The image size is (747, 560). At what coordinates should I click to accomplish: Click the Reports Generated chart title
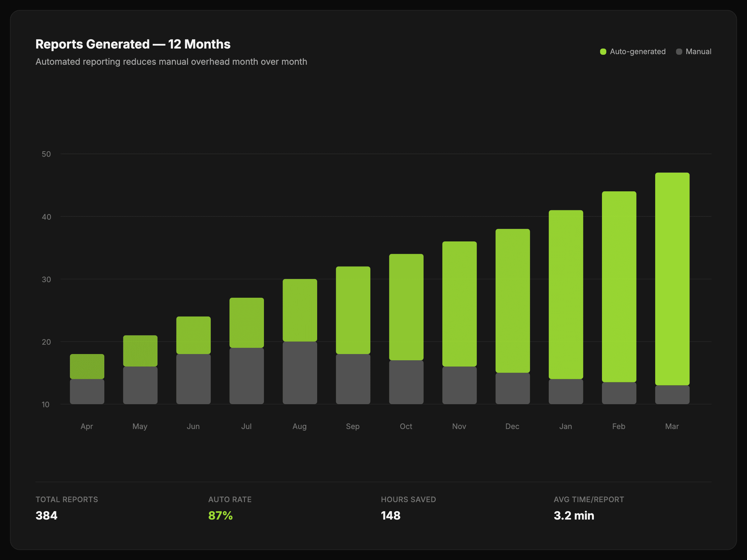coord(133,44)
